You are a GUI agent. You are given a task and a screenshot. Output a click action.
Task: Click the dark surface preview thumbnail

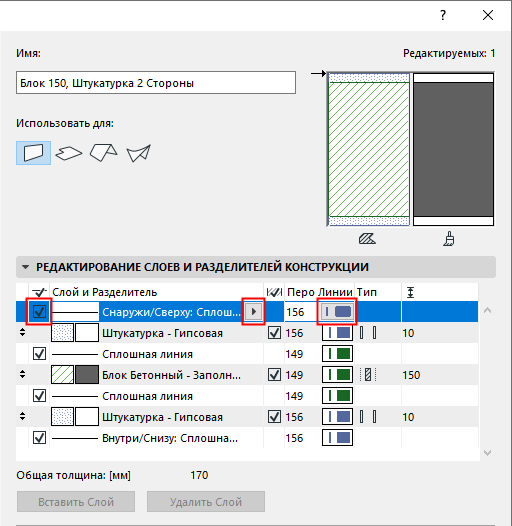[x=453, y=149]
